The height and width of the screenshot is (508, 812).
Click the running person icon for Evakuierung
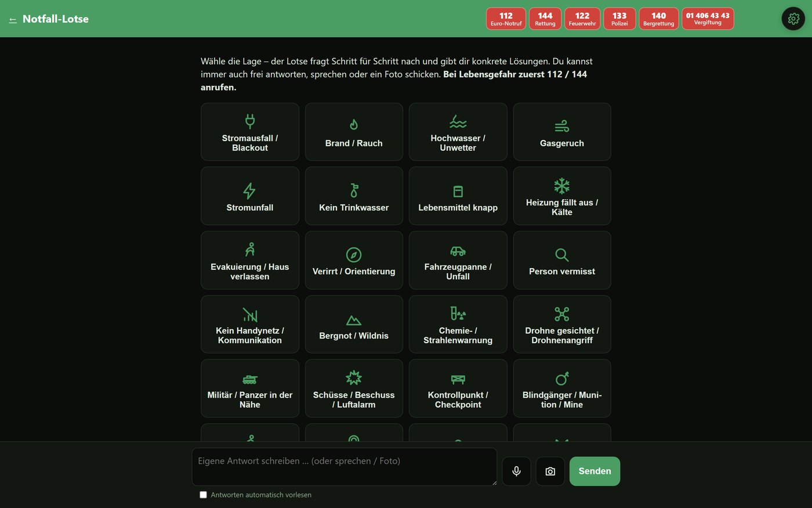point(250,249)
